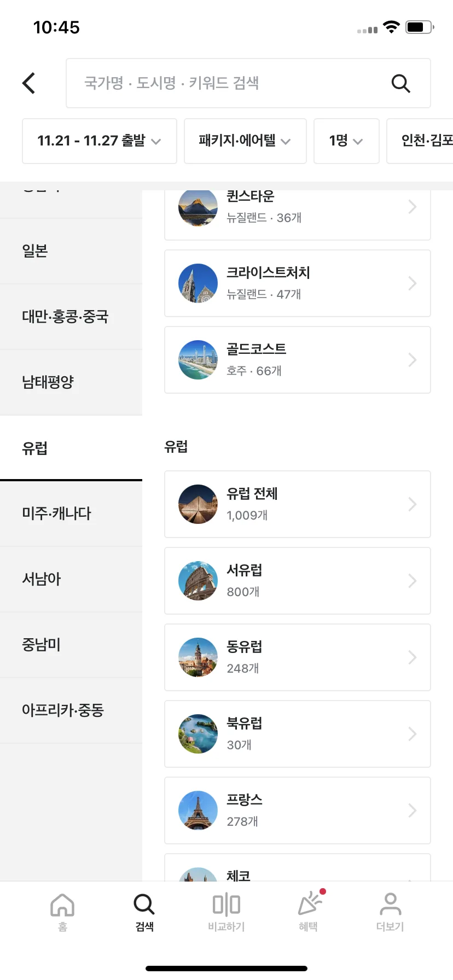Viewport: 453px width, 980px height.
Task: Open the 홈 home icon
Action: (x=62, y=905)
